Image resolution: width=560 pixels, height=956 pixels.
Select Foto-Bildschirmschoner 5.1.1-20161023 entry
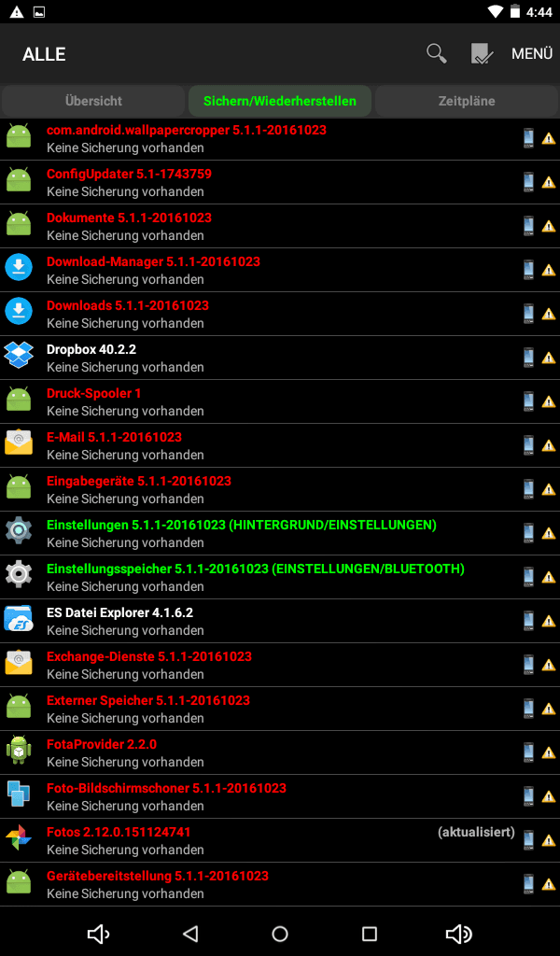click(x=280, y=797)
